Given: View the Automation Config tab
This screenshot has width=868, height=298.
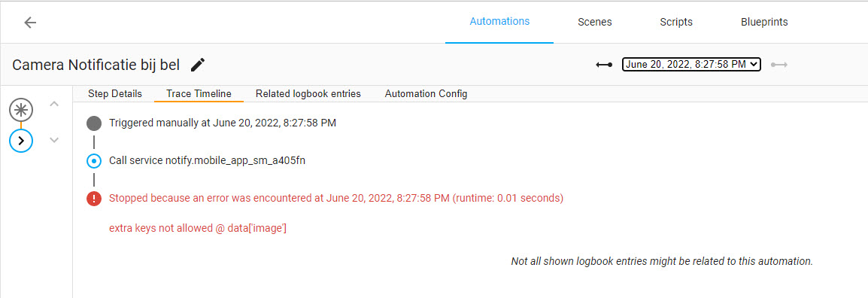Looking at the screenshot, I should click(x=426, y=93).
